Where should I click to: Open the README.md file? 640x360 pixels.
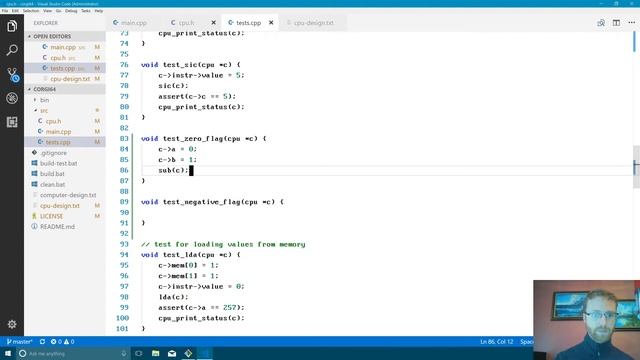pyautogui.click(x=57, y=227)
